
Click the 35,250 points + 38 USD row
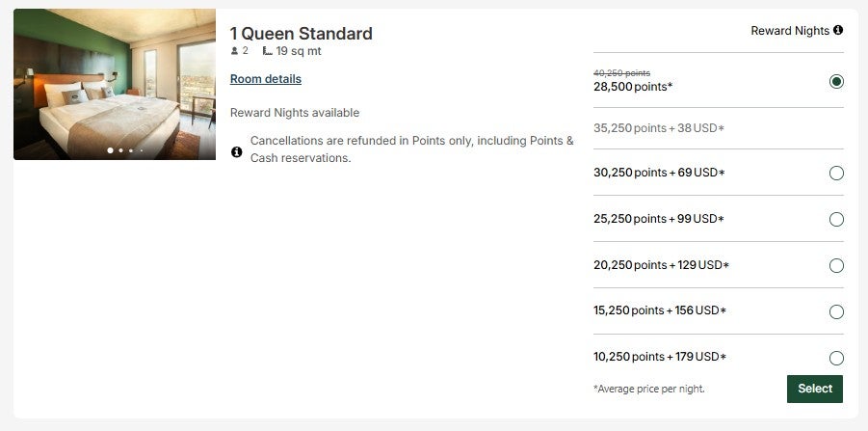tap(659, 127)
